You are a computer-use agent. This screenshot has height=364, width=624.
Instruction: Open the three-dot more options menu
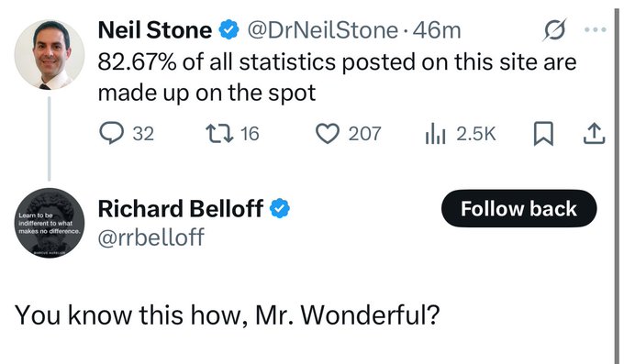[596, 29]
